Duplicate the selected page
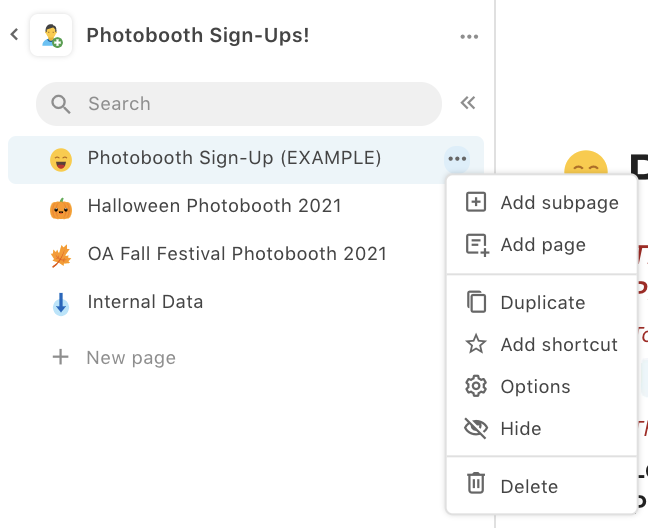Viewport: 648px width, 528px height. 542,303
